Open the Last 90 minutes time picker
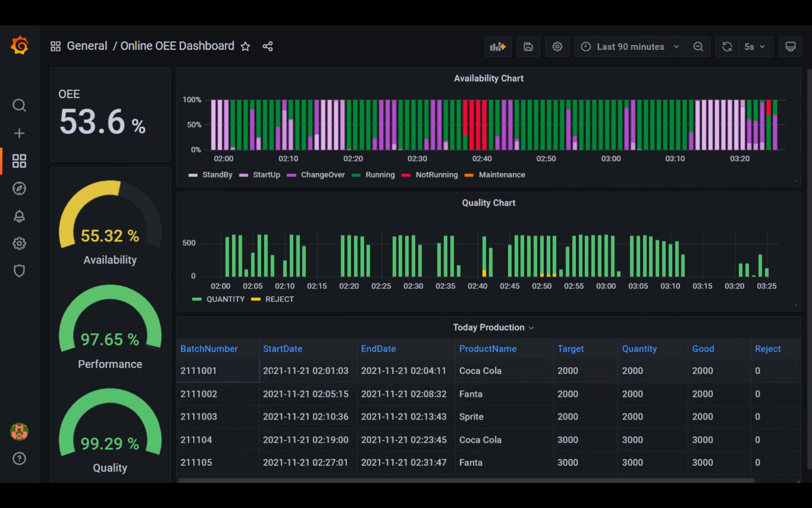 (x=630, y=47)
